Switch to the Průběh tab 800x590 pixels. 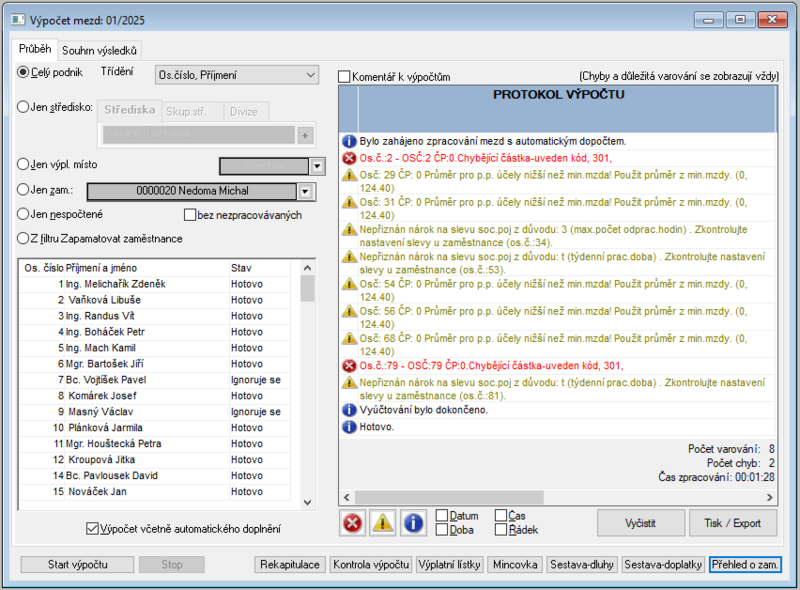(x=35, y=49)
